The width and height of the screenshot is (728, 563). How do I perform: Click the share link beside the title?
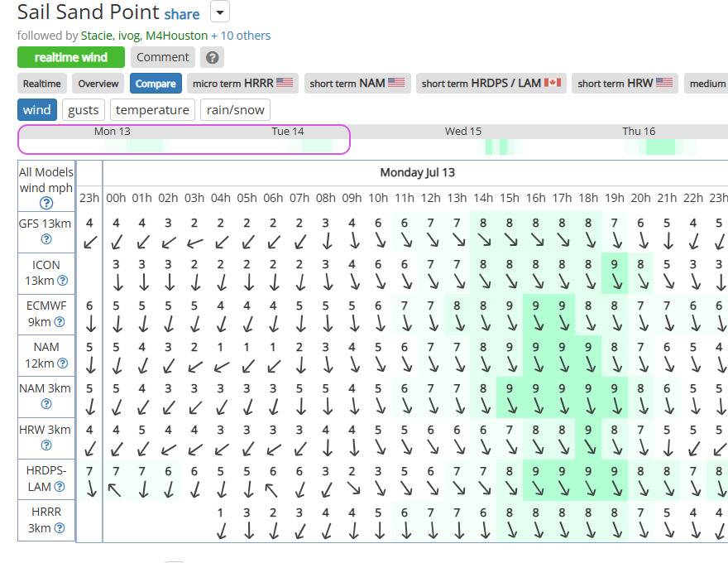(182, 14)
